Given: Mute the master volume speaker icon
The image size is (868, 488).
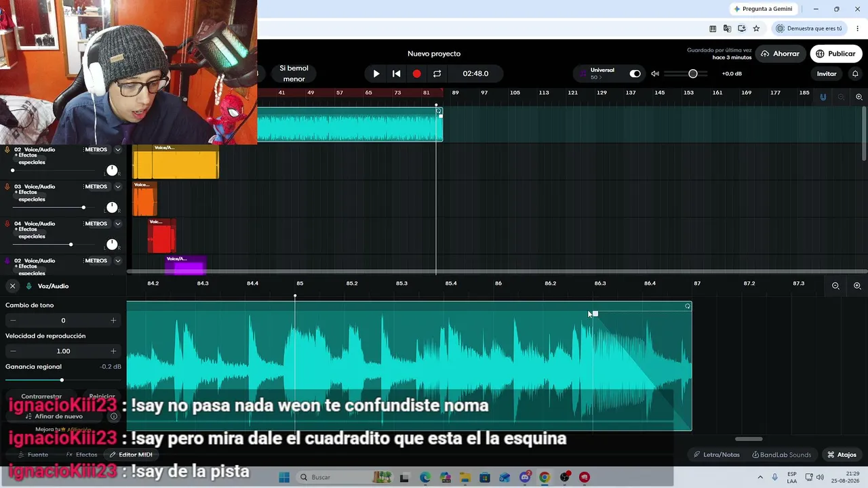Looking at the screenshot, I should 655,73.
